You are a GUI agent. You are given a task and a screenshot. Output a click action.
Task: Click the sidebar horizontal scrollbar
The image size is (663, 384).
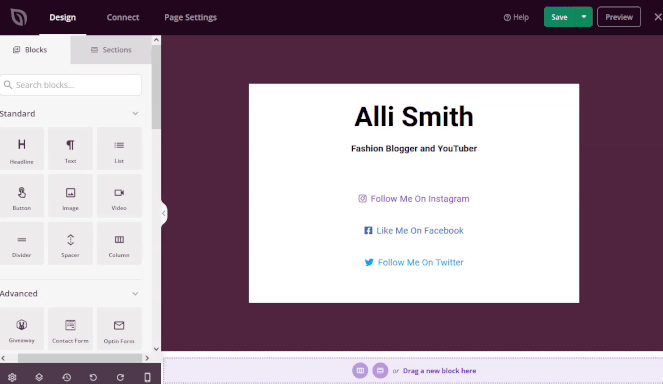80,358
